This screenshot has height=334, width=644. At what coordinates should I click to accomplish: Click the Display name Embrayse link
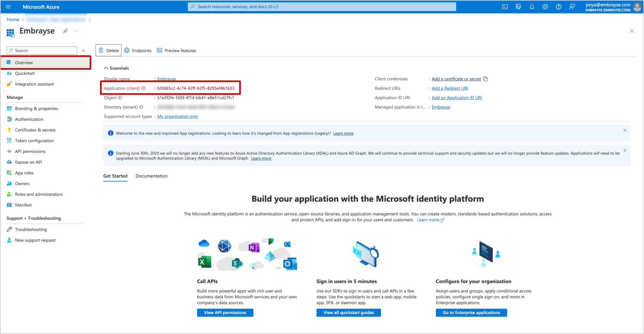pyautogui.click(x=166, y=79)
